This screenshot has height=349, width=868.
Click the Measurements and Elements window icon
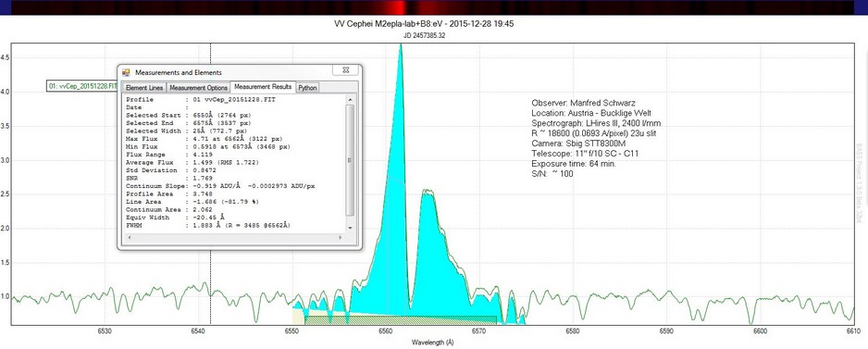click(x=126, y=72)
